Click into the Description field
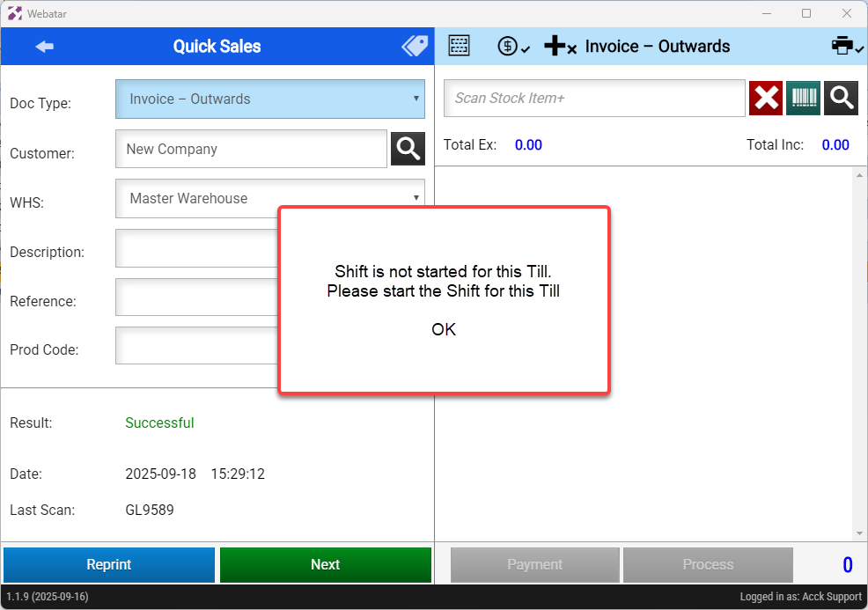The height and width of the screenshot is (610, 868). 196,248
